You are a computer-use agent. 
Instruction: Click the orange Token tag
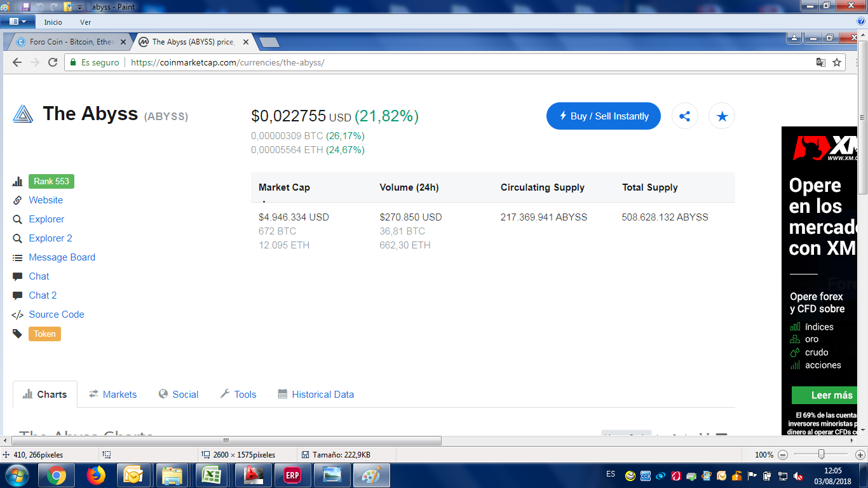click(44, 334)
